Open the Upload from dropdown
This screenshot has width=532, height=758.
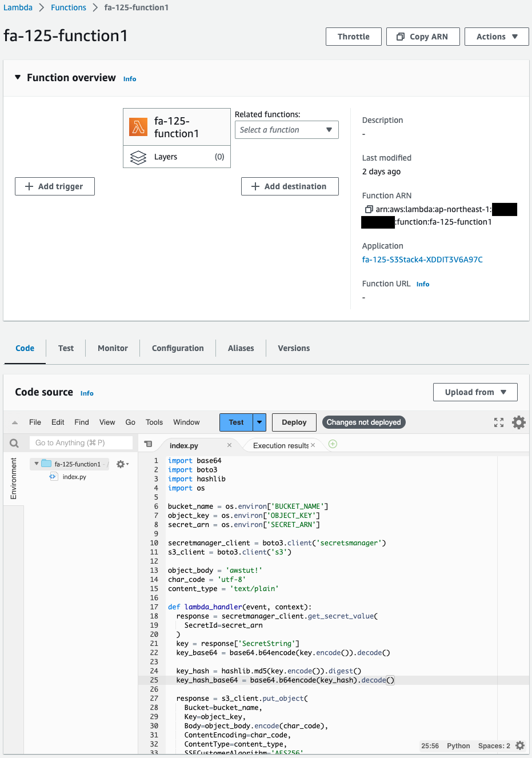click(x=475, y=392)
